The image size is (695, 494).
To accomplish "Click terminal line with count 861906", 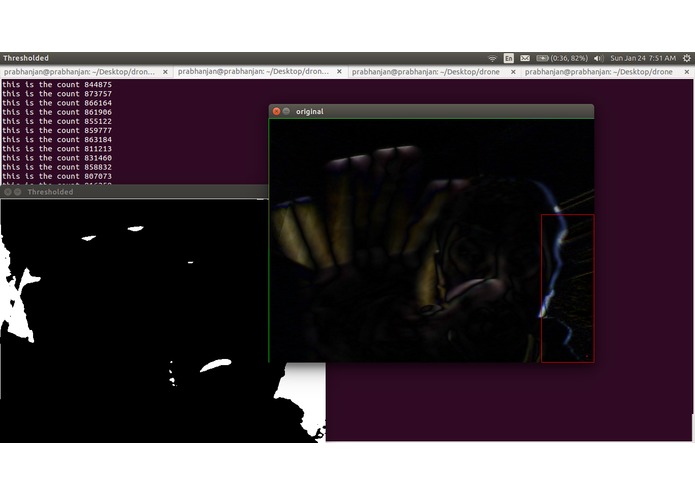I will 57,113.
